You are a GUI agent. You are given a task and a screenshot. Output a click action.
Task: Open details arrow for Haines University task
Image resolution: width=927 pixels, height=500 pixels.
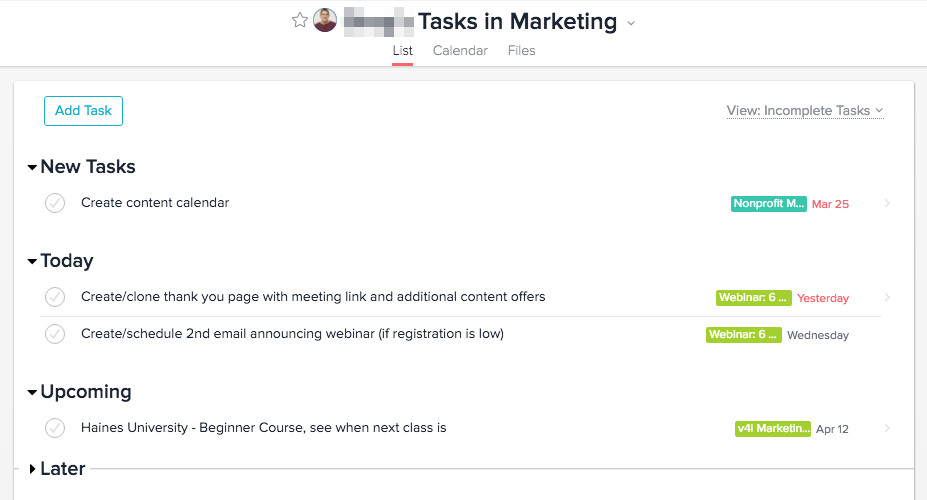click(887, 429)
